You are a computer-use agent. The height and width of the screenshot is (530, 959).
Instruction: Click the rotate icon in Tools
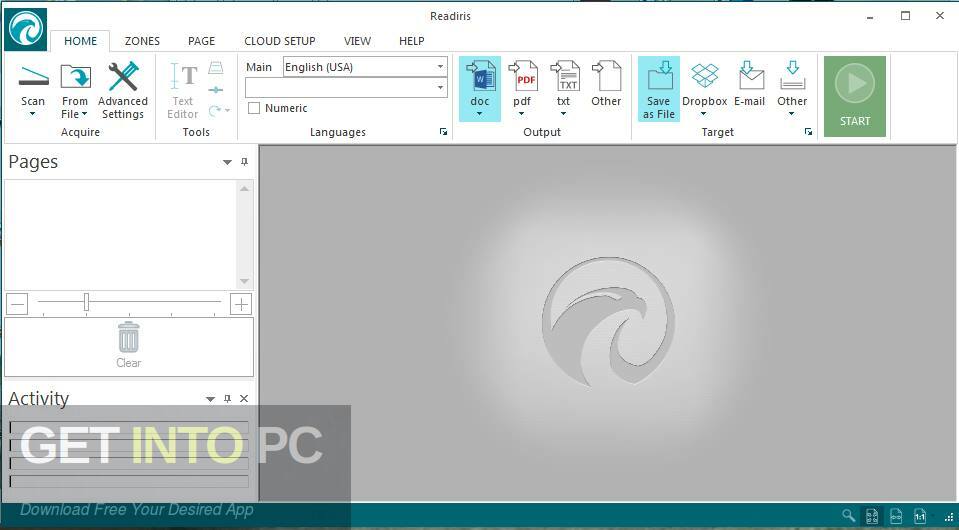pyautogui.click(x=215, y=111)
